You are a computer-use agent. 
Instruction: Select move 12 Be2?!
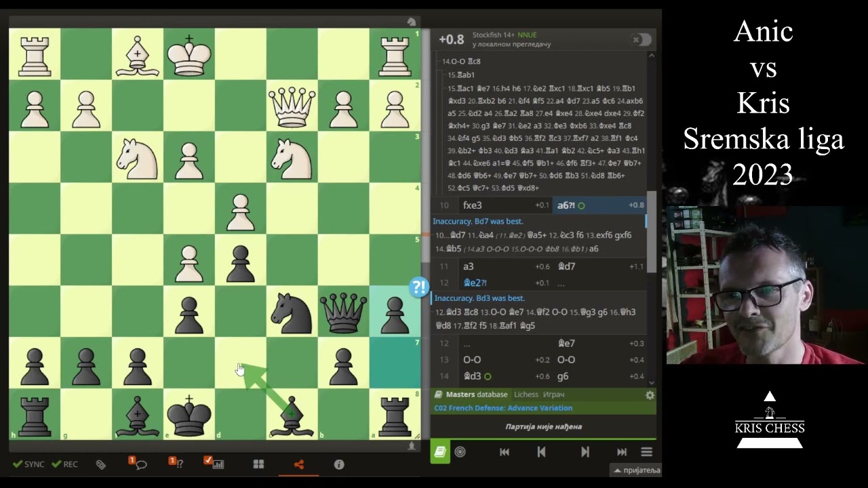point(506,283)
